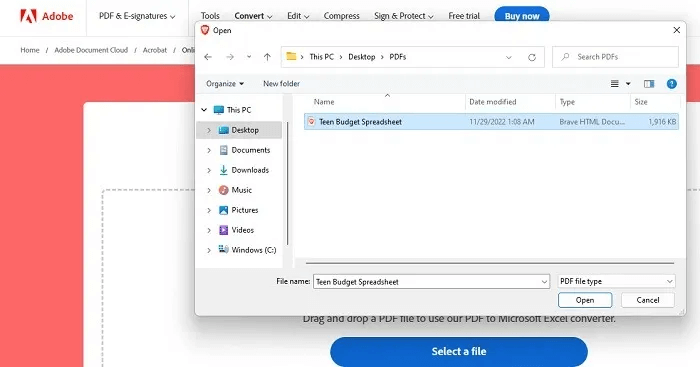Select Videos in the navigation pane

[236, 230]
